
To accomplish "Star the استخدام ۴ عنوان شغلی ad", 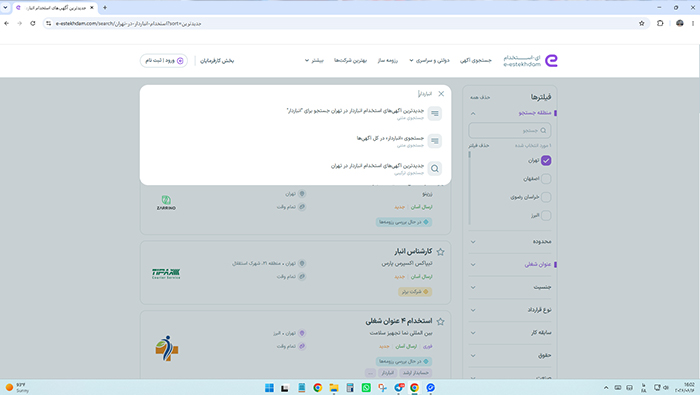I will (x=440, y=321).
